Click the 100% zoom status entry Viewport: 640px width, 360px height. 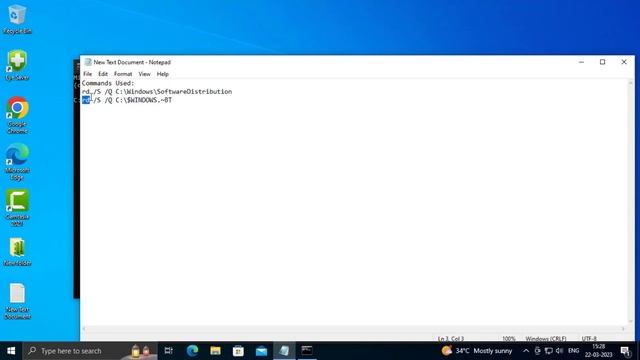pyautogui.click(x=509, y=339)
